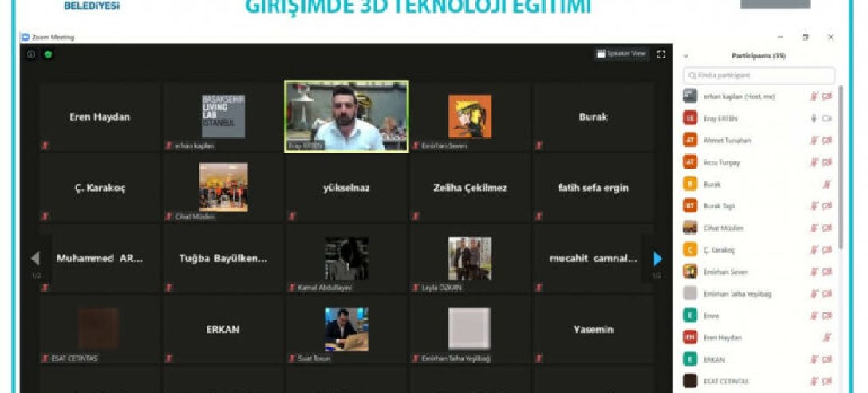This screenshot has height=393, width=868.
Task: Toggle Eray ERTEN's active microphone icon
Action: click(815, 118)
